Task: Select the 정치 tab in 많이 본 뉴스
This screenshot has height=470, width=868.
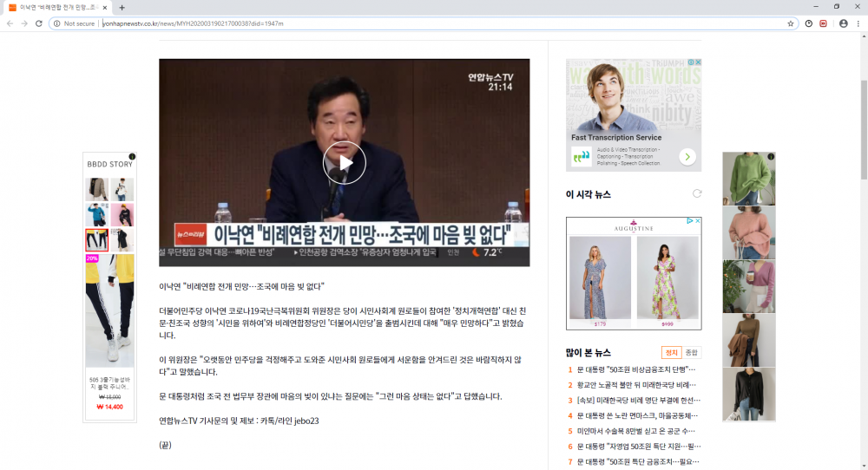Action: click(x=671, y=352)
